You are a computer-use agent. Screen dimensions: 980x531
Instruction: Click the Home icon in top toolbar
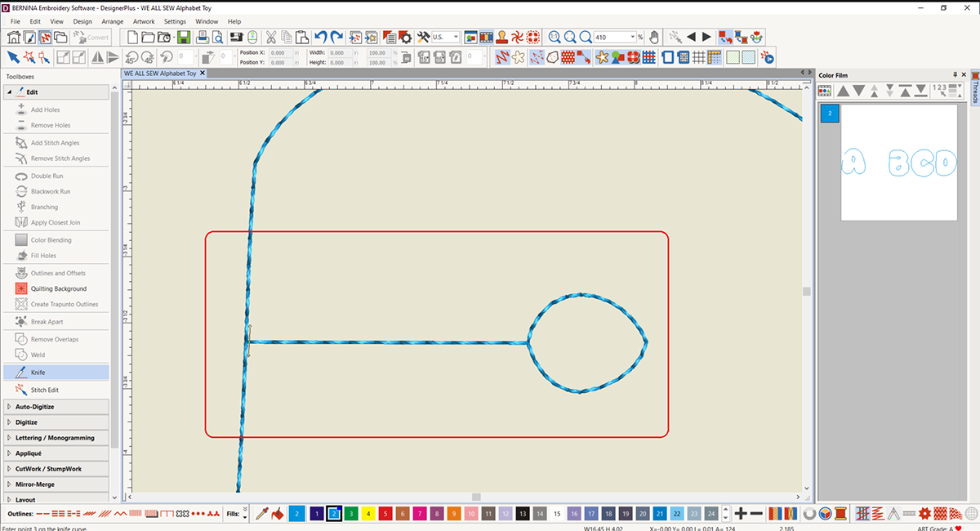13,37
